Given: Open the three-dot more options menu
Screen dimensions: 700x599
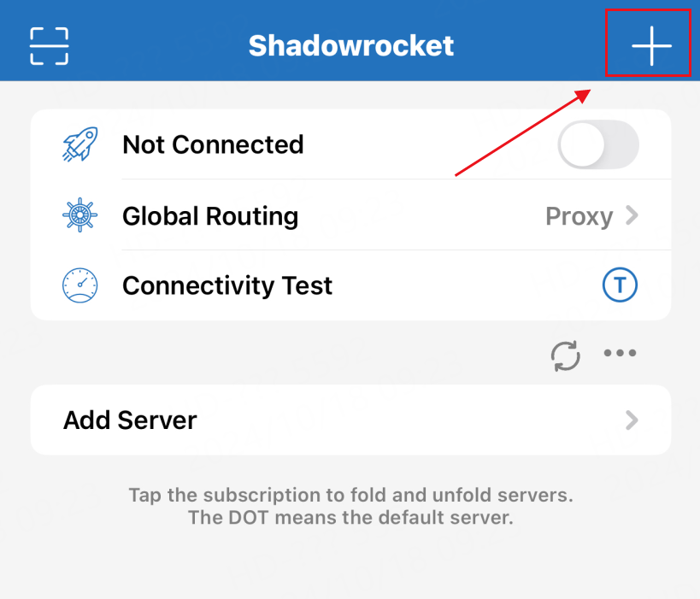Looking at the screenshot, I should coord(620,353).
